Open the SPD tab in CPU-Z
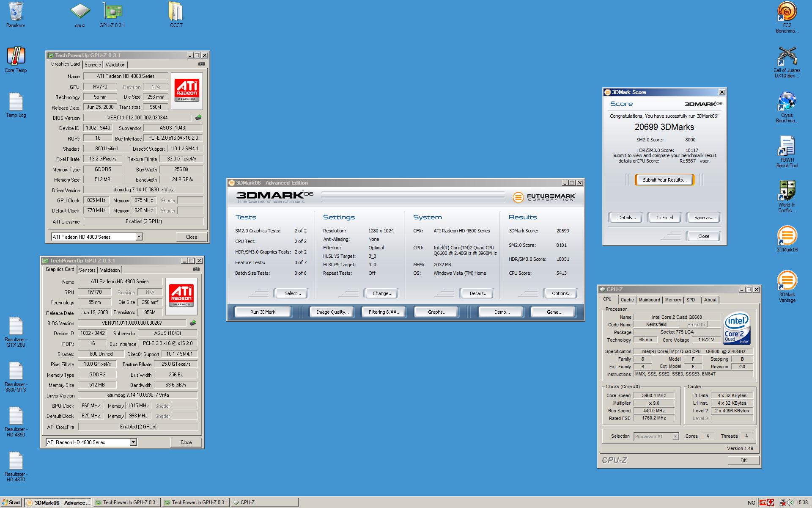The width and height of the screenshot is (812, 508). (691, 300)
